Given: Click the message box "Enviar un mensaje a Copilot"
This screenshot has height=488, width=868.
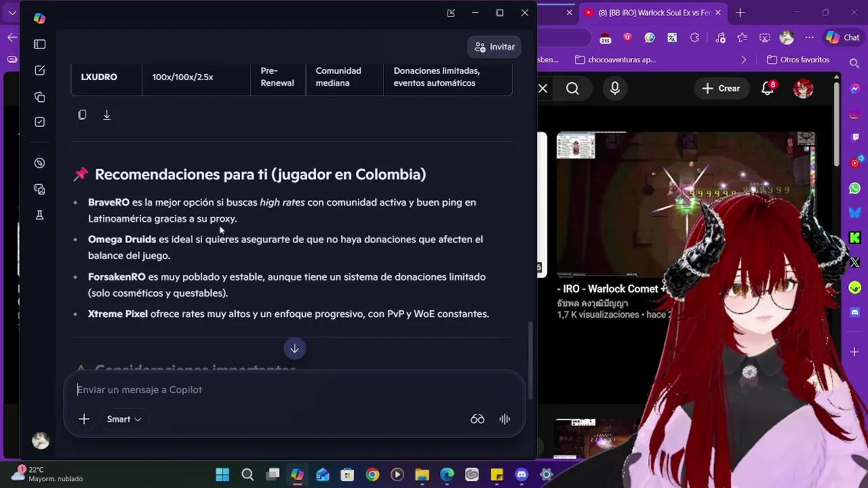Looking at the screenshot, I should click(294, 390).
